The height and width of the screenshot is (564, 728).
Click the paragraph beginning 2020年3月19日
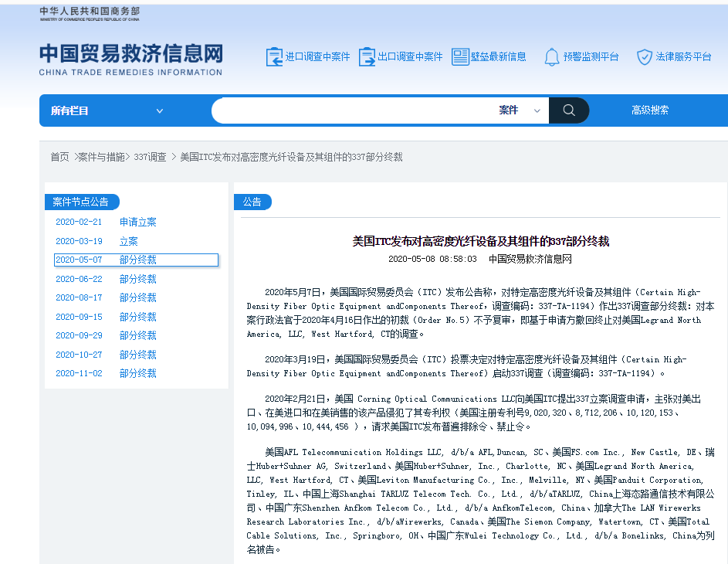point(466,366)
